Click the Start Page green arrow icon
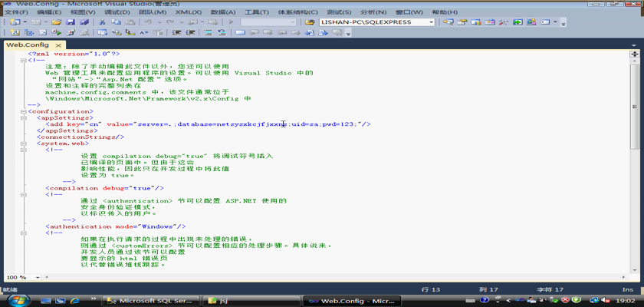The image size is (644, 307). point(517,22)
